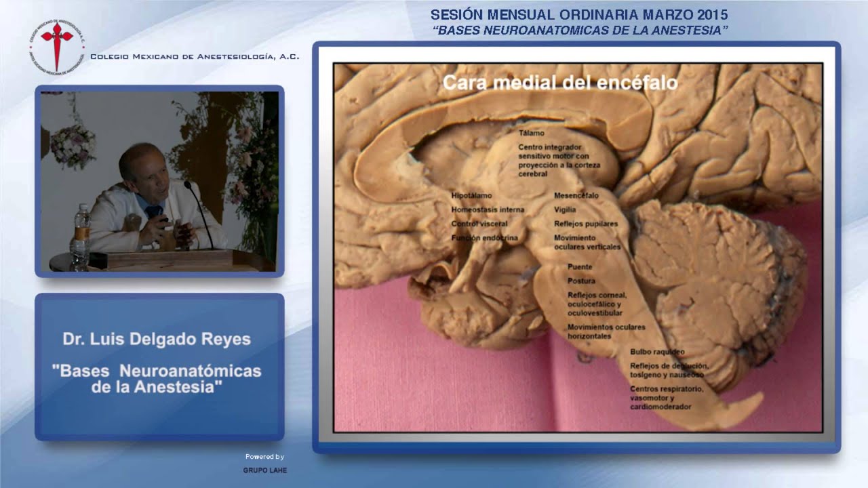Click the "Postura" text
868x488 pixels.
coord(581,281)
